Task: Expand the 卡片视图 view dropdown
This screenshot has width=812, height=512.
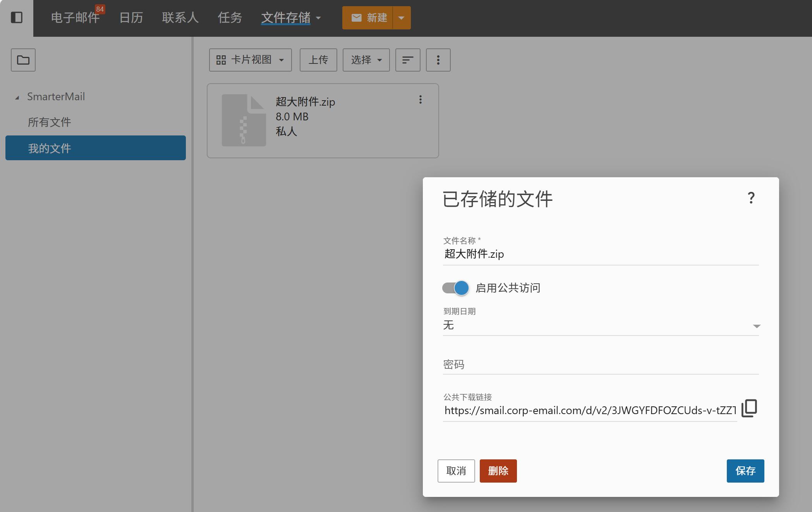Action: [250, 60]
